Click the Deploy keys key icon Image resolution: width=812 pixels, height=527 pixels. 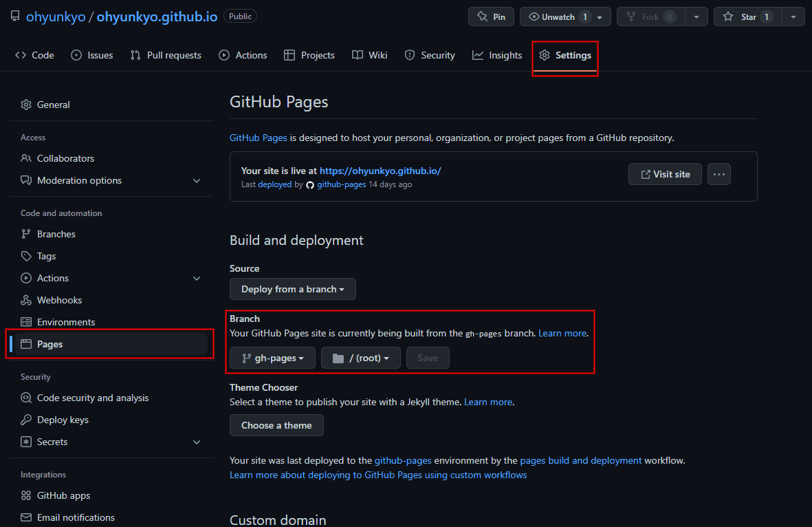[26, 420]
